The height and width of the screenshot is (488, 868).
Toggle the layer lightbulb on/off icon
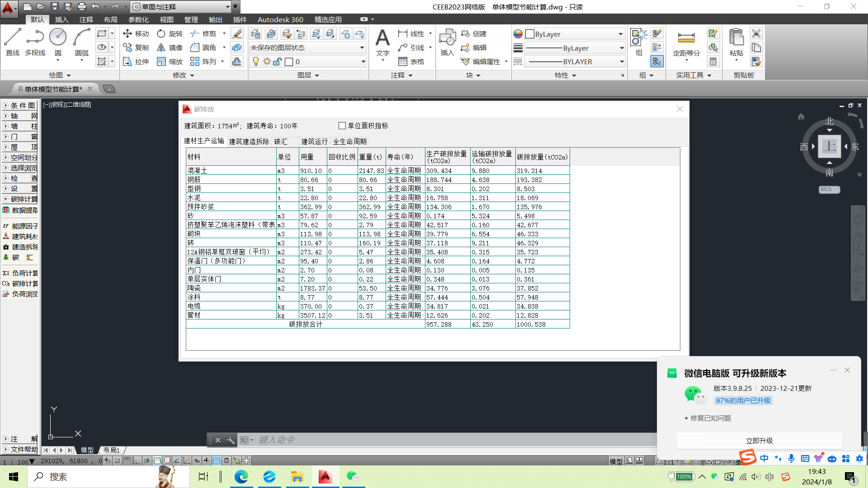click(256, 62)
